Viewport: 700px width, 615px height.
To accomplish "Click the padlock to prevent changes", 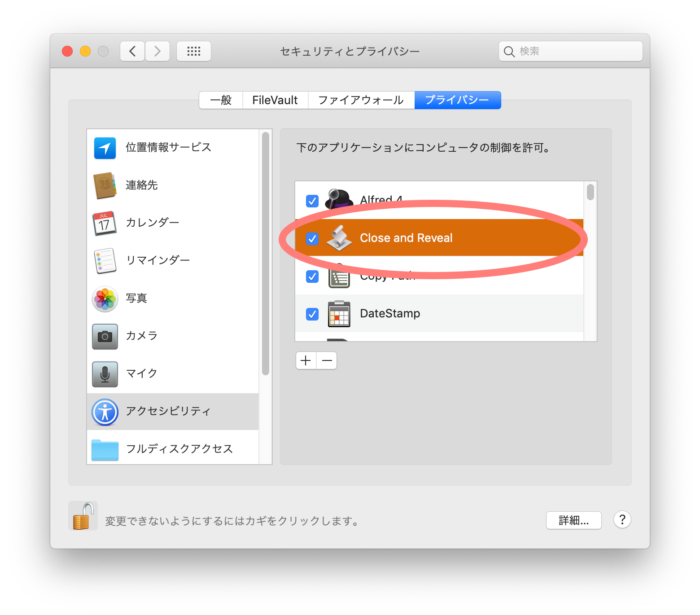I will tap(83, 516).
